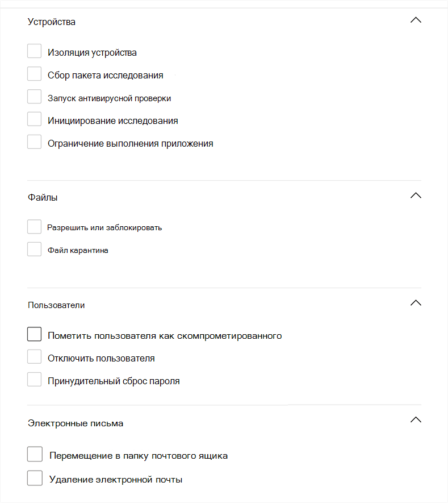Enable Отключить пользователя checkbox
448x503 pixels.
pyautogui.click(x=34, y=357)
